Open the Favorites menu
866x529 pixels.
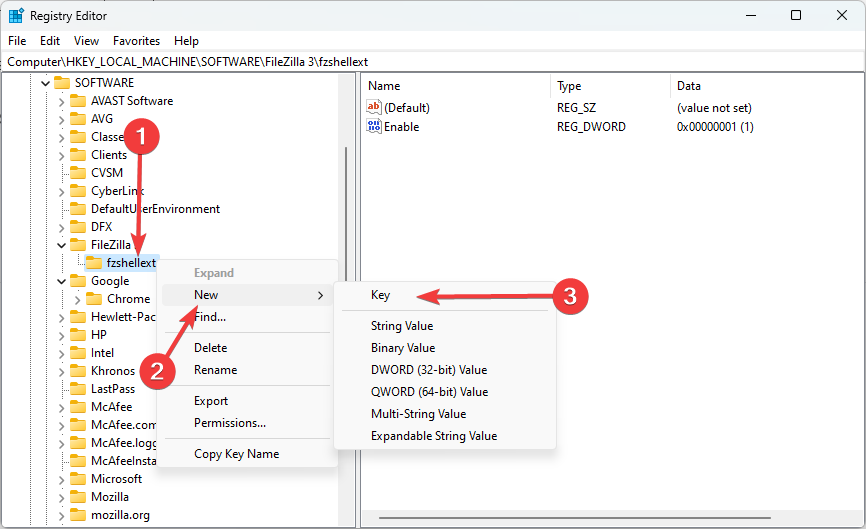pos(136,41)
